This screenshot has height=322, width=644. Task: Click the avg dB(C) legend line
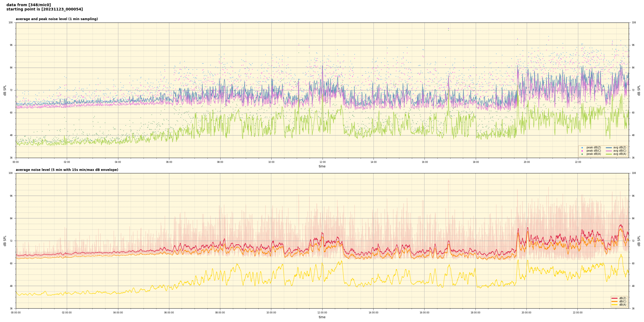[x=609, y=151]
